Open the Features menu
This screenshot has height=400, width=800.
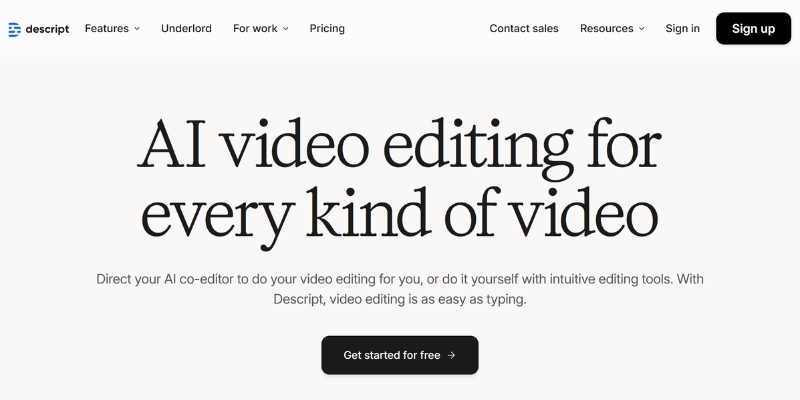[106, 29]
